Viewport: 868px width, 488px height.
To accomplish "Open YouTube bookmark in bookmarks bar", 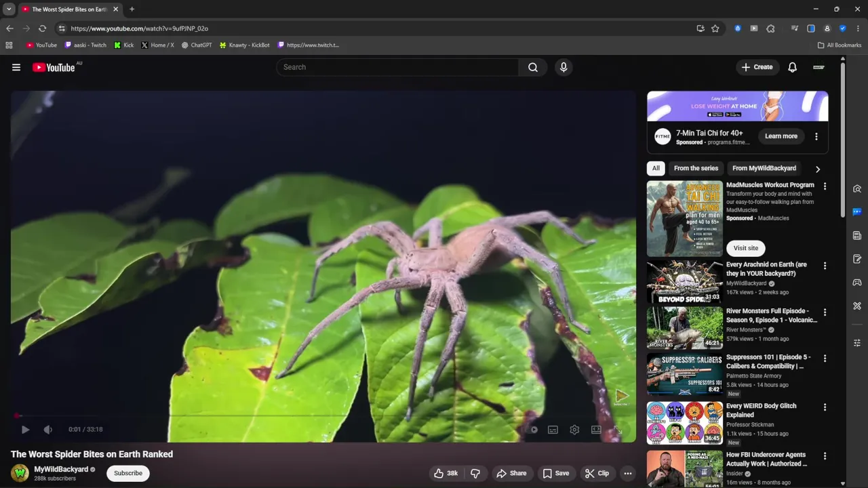I will click(x=41, y=45).
